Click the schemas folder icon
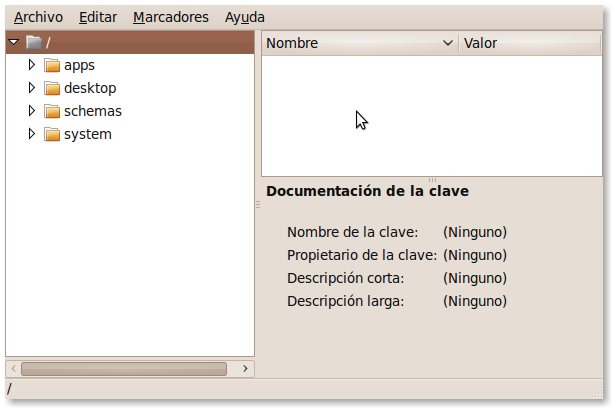The height and width of the screenshot is (408, 612). point(52,111)
